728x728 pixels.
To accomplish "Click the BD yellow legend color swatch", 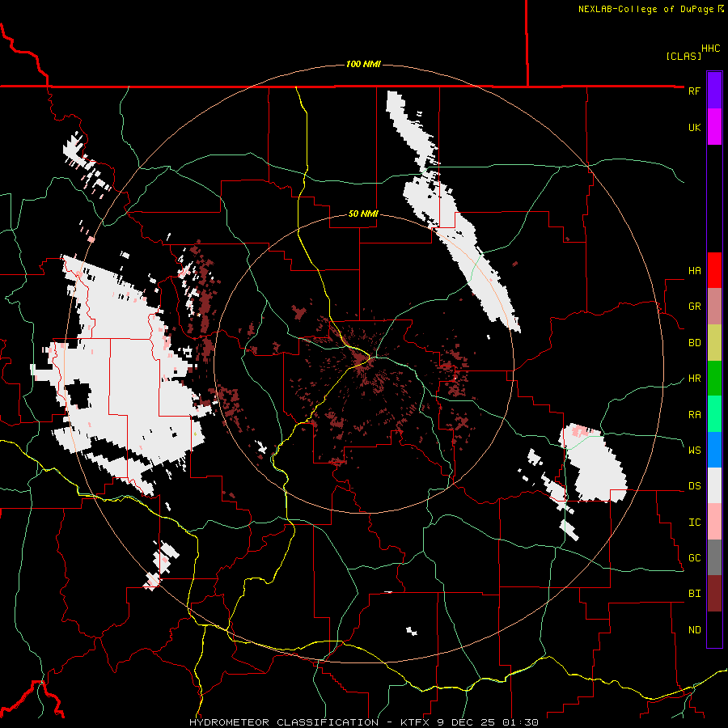I will coord(714,343).
